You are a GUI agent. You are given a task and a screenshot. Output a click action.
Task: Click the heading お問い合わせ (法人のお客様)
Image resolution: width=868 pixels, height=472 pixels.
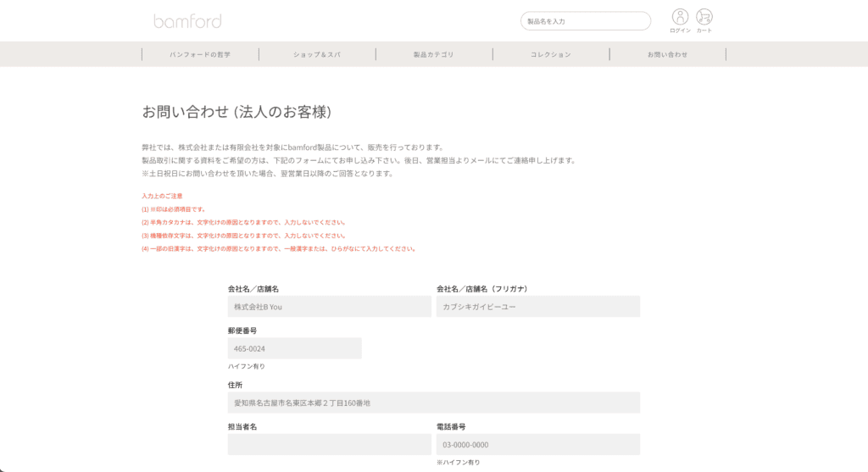[x=237, y=112]
